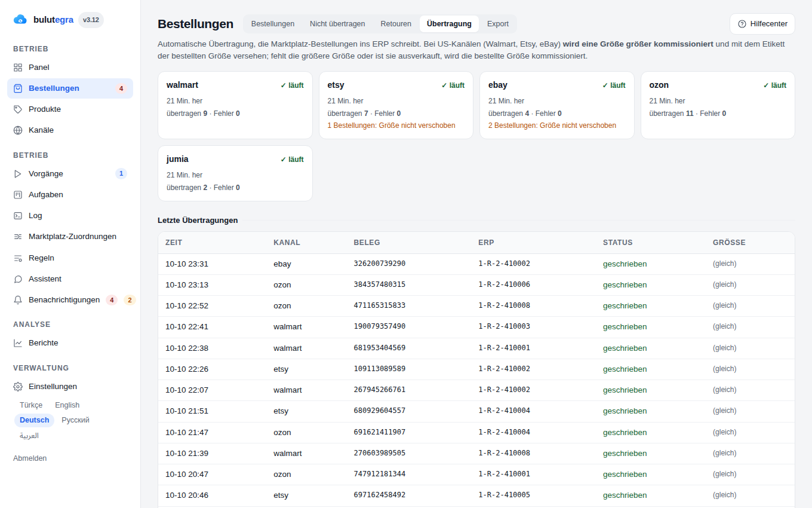Switch language to Arabic العربية
This screenshot has width=812, height=508.
click(29, 436)
